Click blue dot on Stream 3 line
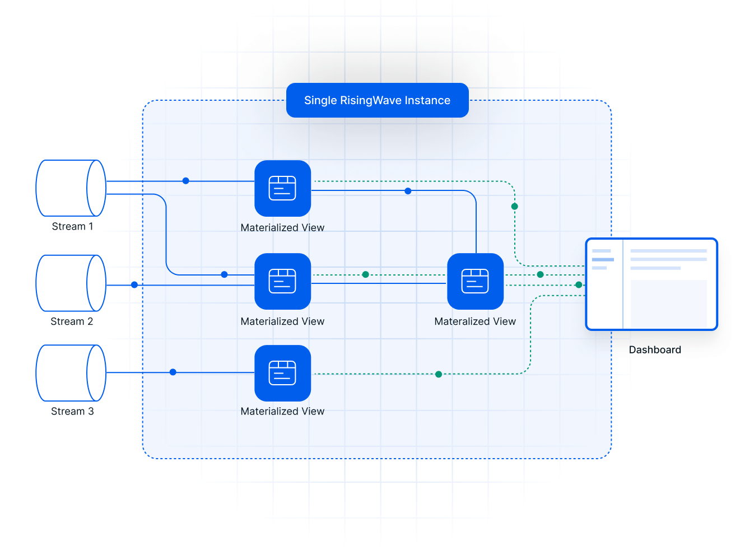The image size is (754, 560). point(173,372)
